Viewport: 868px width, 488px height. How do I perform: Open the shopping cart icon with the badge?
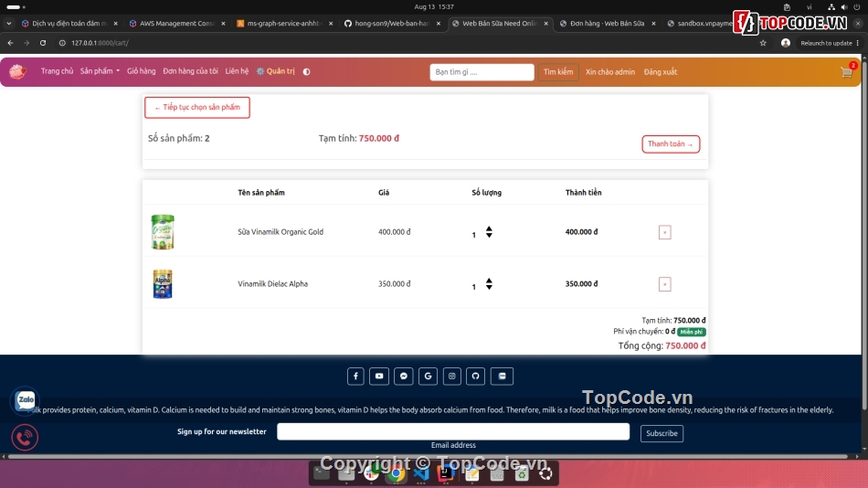click(x=846, y=72)
